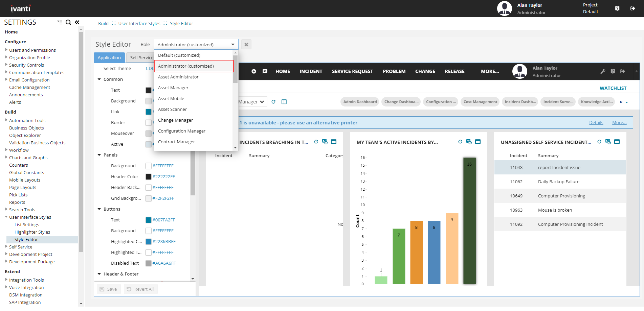Click the column layout icon beside refresh

point(284,102)
